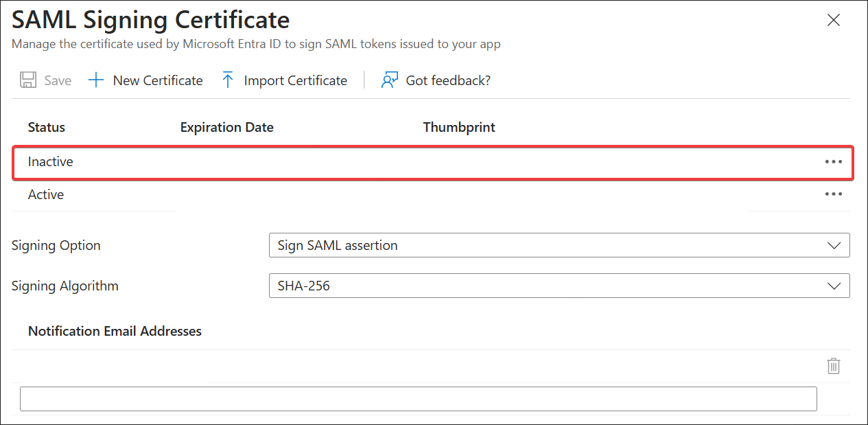The image size is (868, 425).
Task: Delete the notification email with the trash icon
Action: pyautogui.click(x=833, y=365)
